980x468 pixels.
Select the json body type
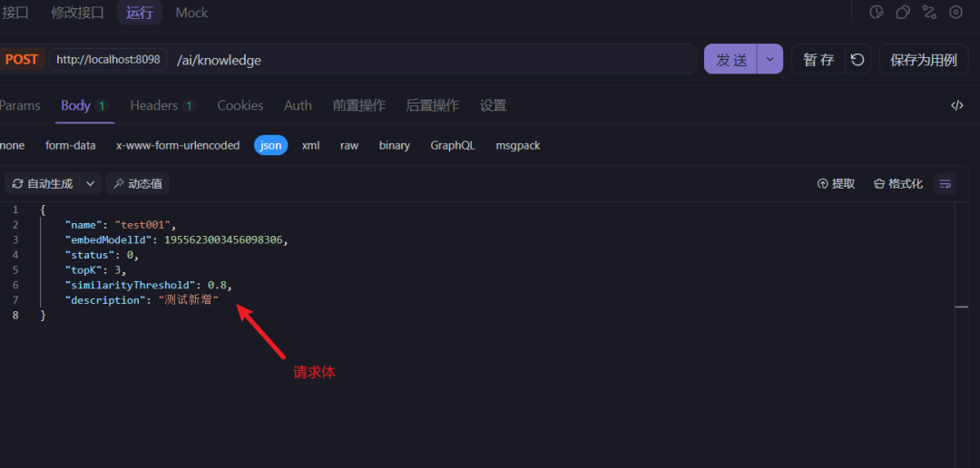click(x=270, y=146)
